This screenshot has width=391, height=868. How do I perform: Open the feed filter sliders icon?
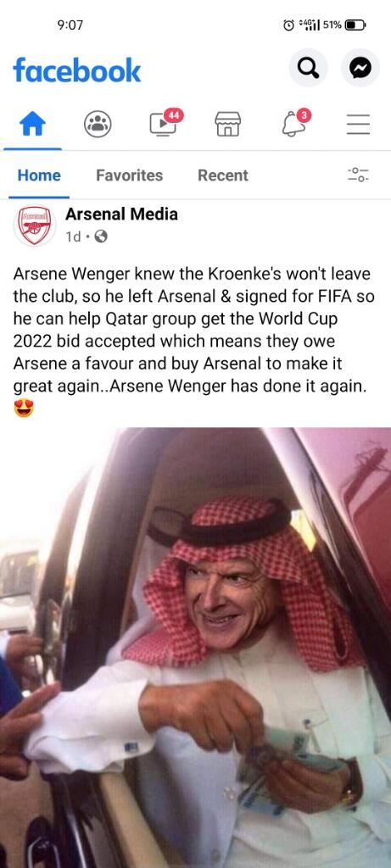click(358, 175)
